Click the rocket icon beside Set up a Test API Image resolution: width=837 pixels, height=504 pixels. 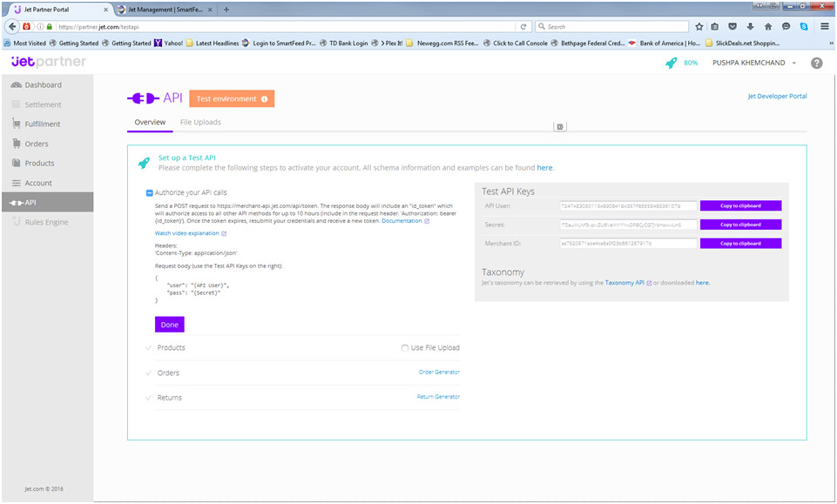coord(144,163)
